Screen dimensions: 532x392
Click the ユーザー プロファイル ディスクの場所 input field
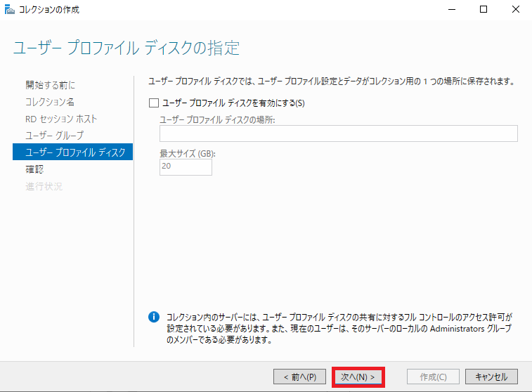338,133
